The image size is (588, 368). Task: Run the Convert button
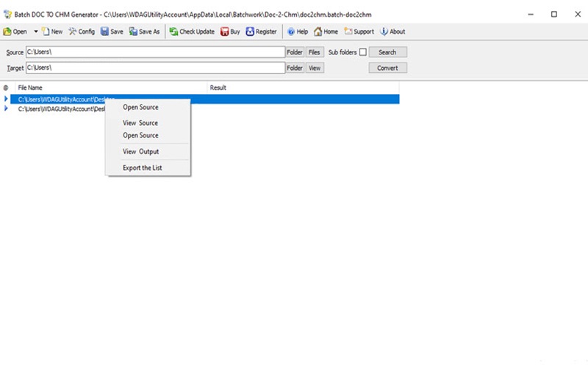point(387,68)
